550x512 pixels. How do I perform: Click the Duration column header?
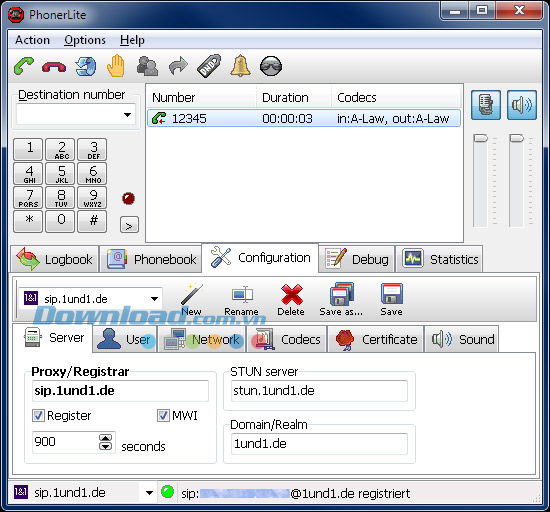pyautogui.click(x=294, y=97)
